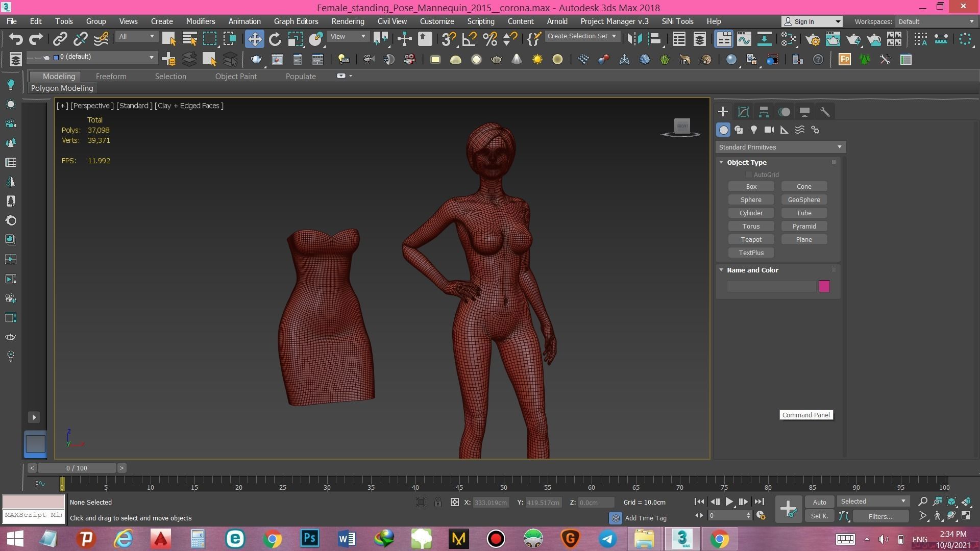980x551 pixels.
Task: Open the Rendering menu
Action: [x=348, y=21]
